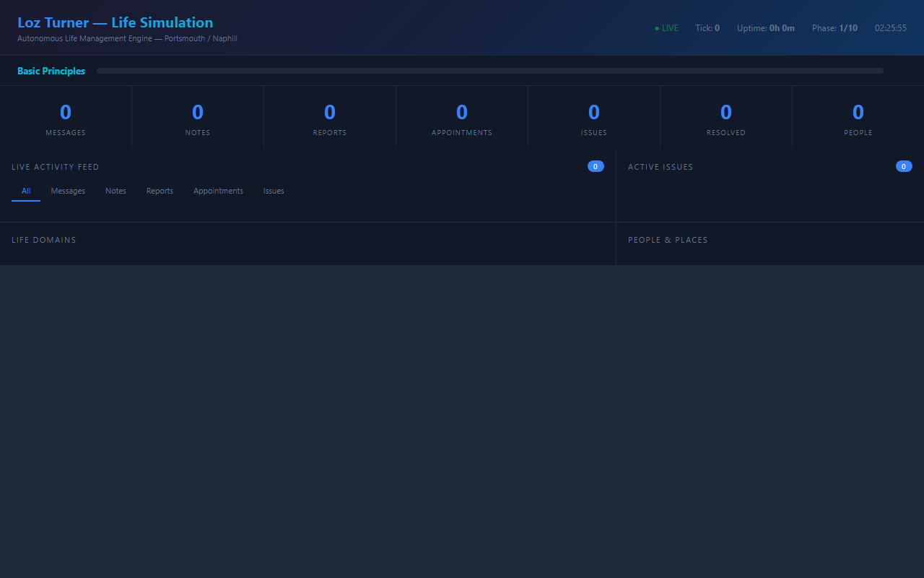Select the Resolved counter stat card
Image resolution: width=924 pixels, height=578 pixels.
click(x=725, y=118)
